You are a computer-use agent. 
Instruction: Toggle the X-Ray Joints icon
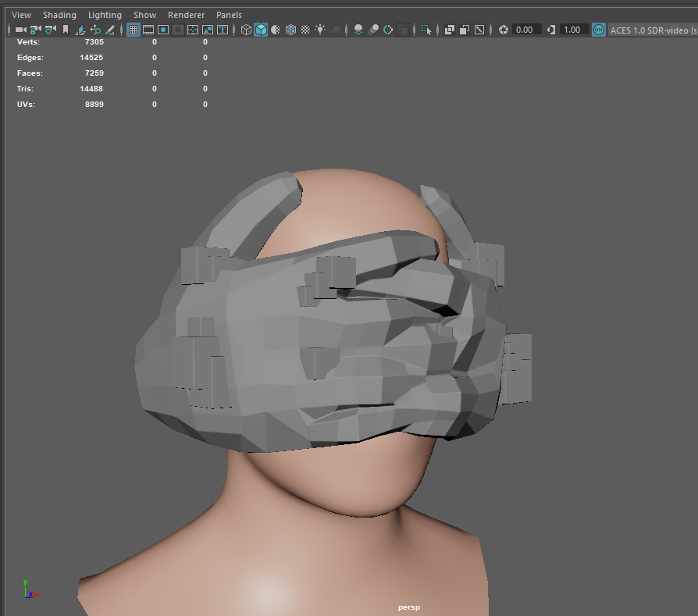(479, 30)
